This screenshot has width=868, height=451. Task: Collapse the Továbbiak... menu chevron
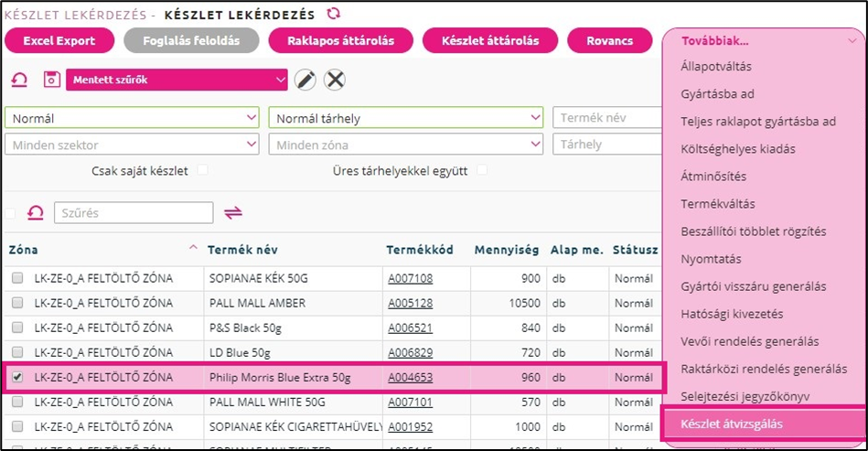(x=852, y=41)
